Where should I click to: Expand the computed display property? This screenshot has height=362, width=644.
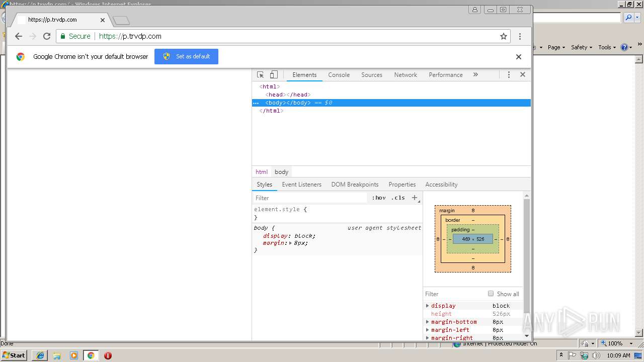tap(427, 306)
